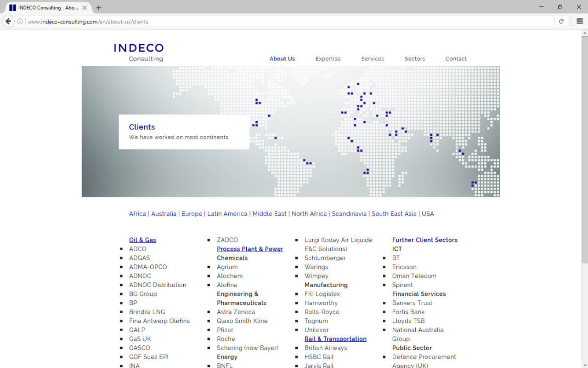Click the South East Asia link
Image resolution: width=588 pixels, height=368 pixels.
(x=394, y=214)
